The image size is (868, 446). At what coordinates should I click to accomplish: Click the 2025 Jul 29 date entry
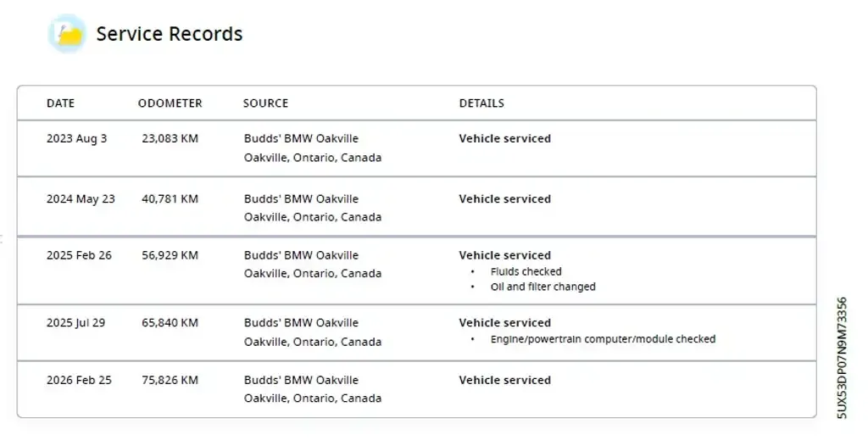pos(75,323)
